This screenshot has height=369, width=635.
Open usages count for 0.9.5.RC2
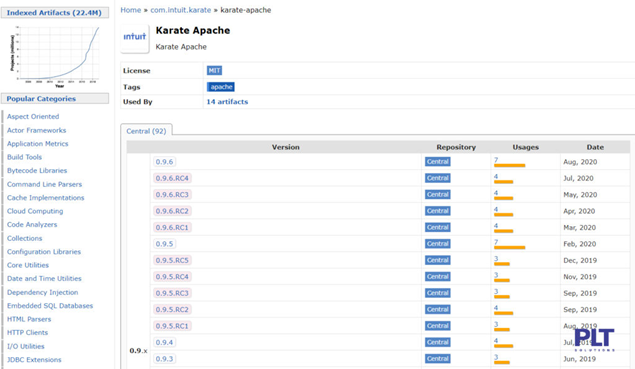[x=496, y=308]
